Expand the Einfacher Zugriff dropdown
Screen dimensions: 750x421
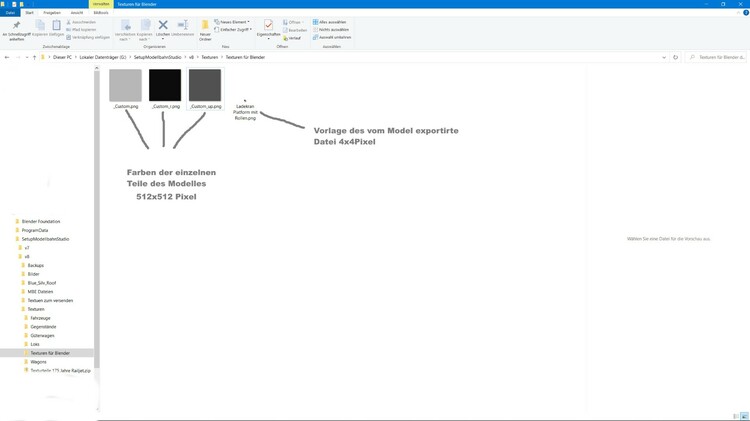237,30
